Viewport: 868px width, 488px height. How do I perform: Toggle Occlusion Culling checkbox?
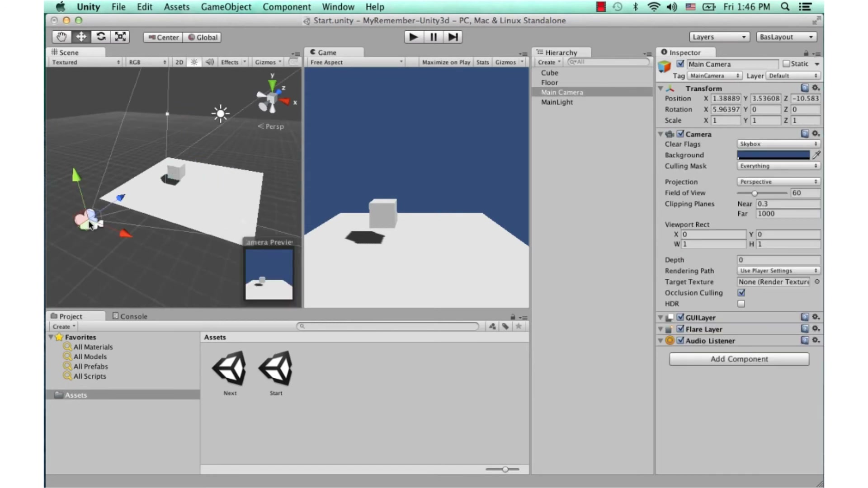[x=741, y=293]
